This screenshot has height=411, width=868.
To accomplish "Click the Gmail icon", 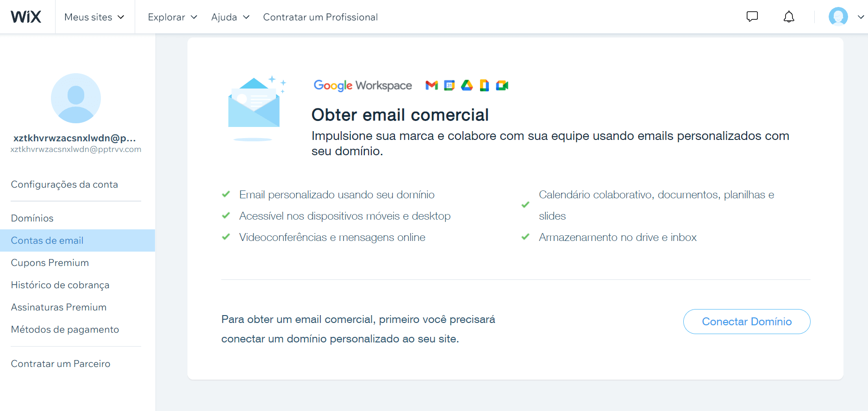I will [x=432, y=85].
